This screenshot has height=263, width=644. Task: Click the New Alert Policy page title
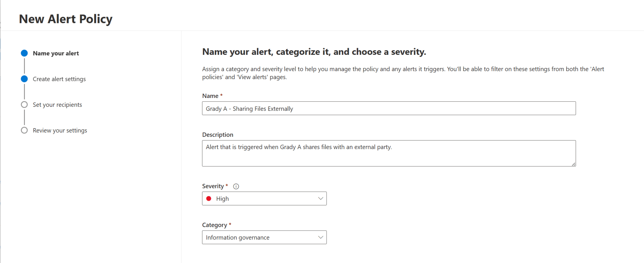[66, 19]
